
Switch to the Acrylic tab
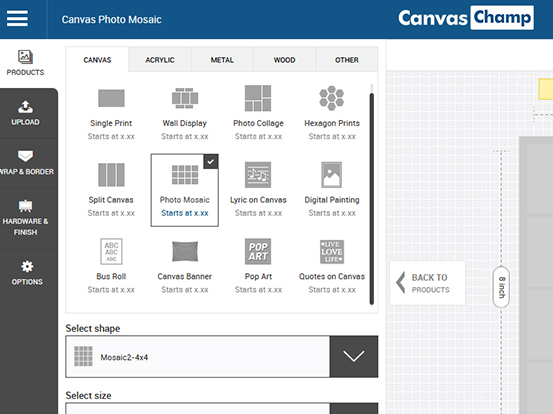click(160, 60)
